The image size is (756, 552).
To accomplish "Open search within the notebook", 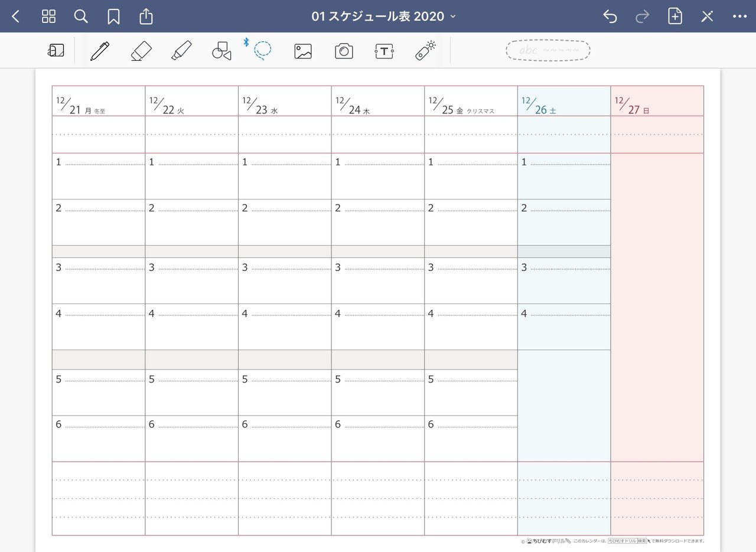I will pos(81,16).
